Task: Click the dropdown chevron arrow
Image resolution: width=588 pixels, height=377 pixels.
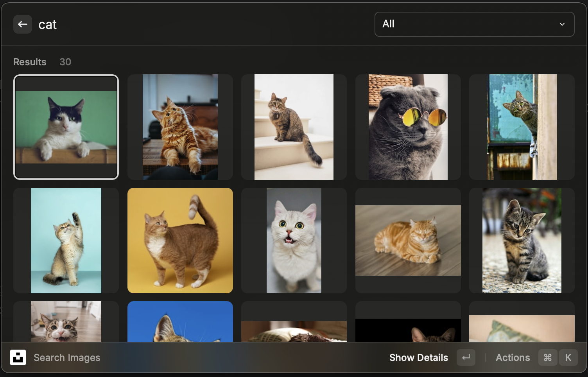Action: tap(562, 24)
